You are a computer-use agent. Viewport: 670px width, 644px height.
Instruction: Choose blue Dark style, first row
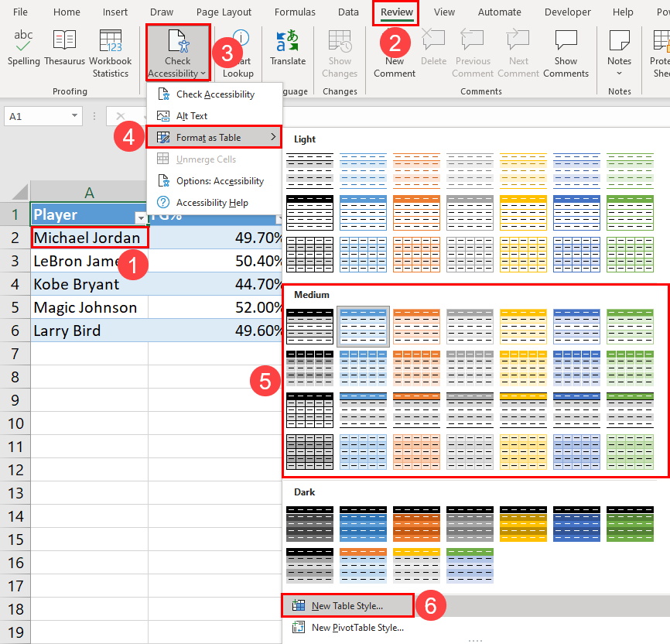[363, 524]
